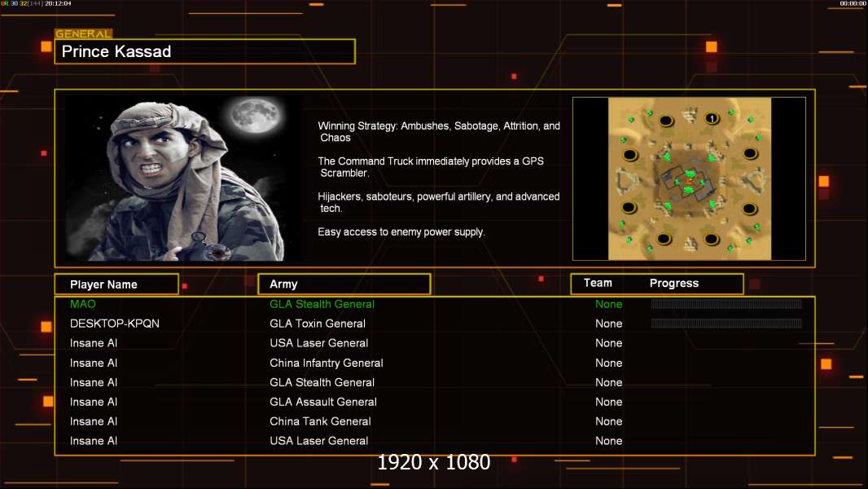Click Prince Kassad's portrait image
The image size is (868, 489).
(x=182, y=178)
